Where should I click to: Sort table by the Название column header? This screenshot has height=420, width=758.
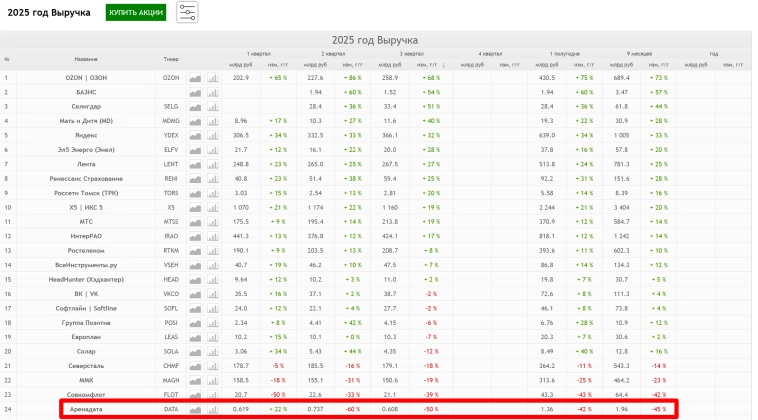86,60
